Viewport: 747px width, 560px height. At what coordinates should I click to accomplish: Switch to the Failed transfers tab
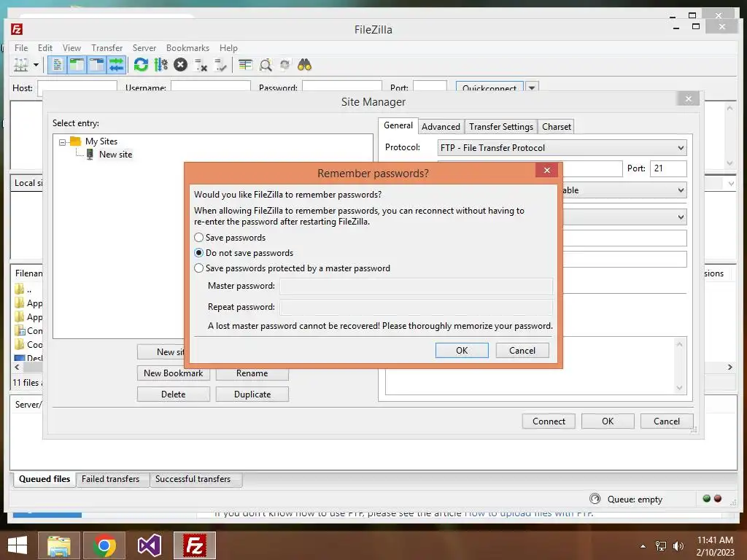click(x=111, y=479)
